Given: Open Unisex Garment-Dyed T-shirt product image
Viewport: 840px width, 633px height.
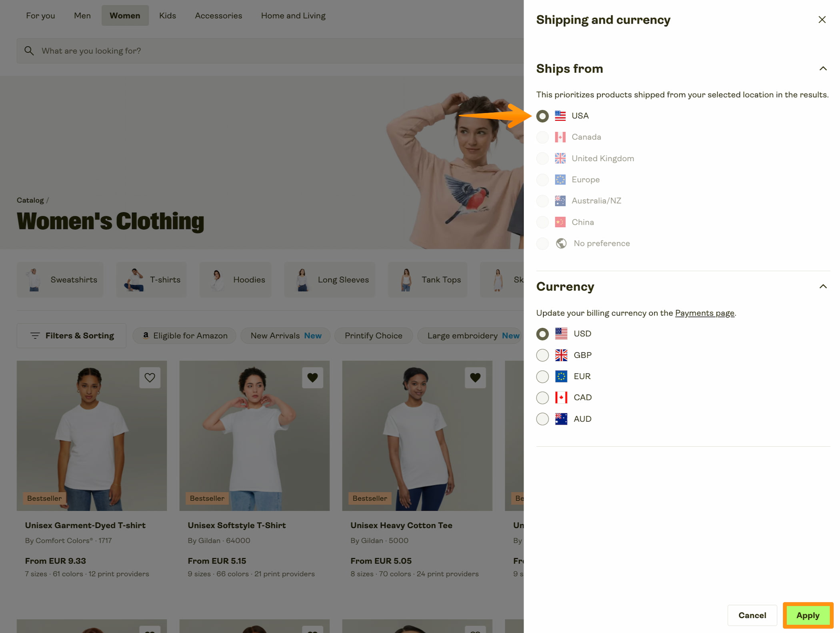Looking at the screenshot, I should 92,435.
